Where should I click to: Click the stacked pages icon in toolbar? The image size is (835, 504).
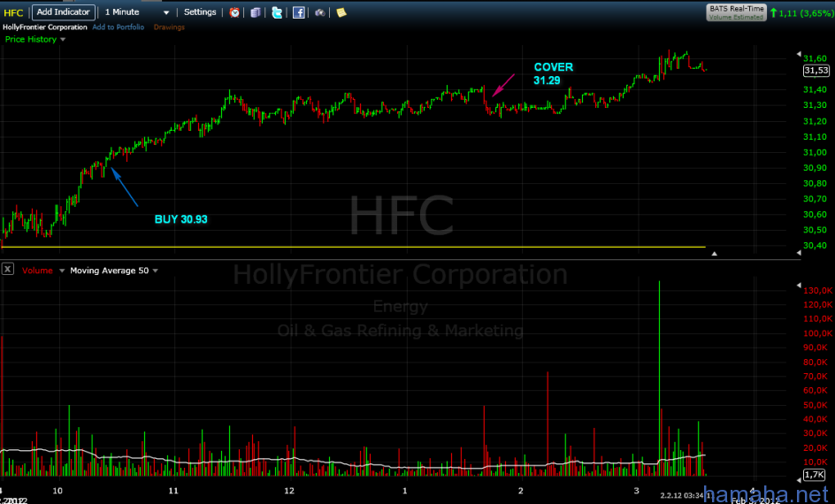[255, 12]
